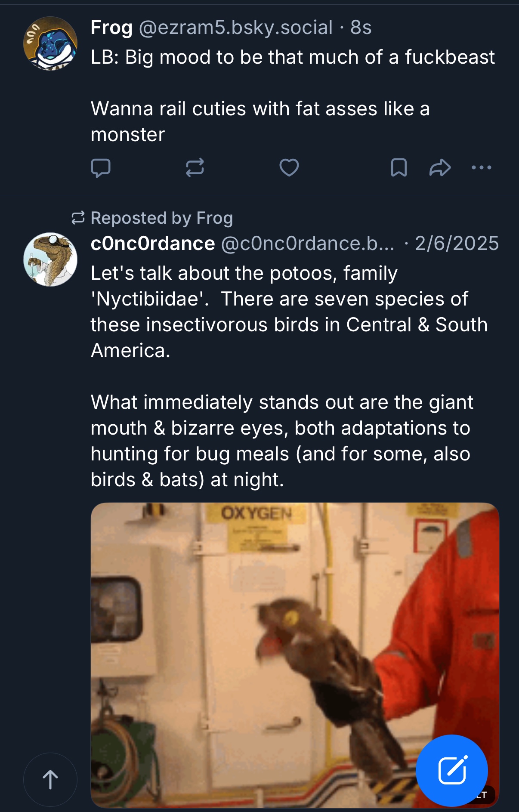Image resolution: width=519 pixels, height=812 pixels.
Task: Repost Frog's LB post
Action: [195, 168]
